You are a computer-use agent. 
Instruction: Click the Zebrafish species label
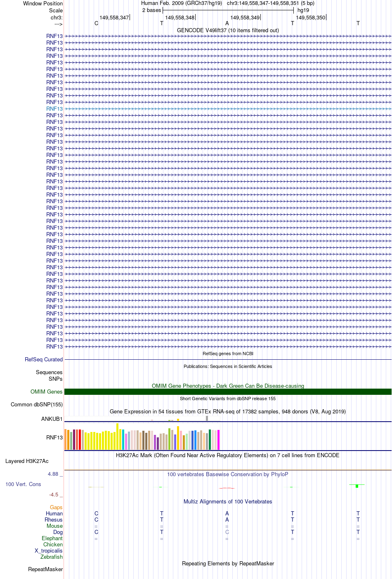coord(52,557)
